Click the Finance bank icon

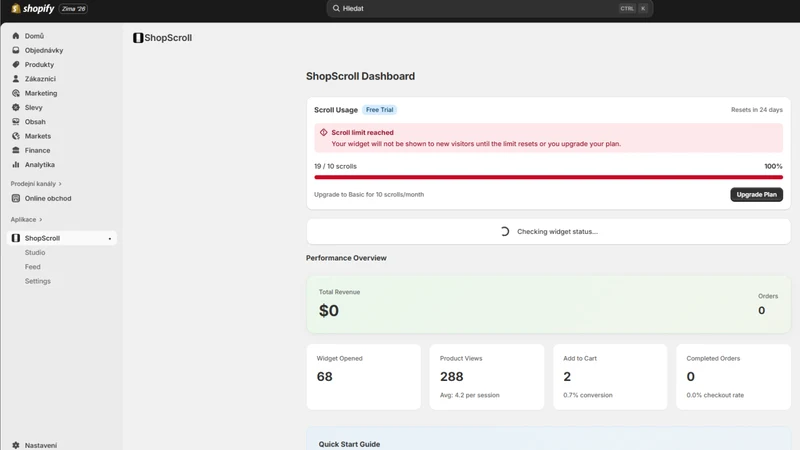coord(16,150)
